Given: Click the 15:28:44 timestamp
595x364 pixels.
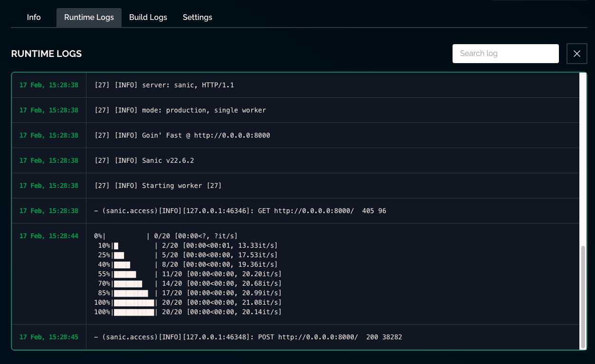Looking at the screenshot, I should coord(48,236).
